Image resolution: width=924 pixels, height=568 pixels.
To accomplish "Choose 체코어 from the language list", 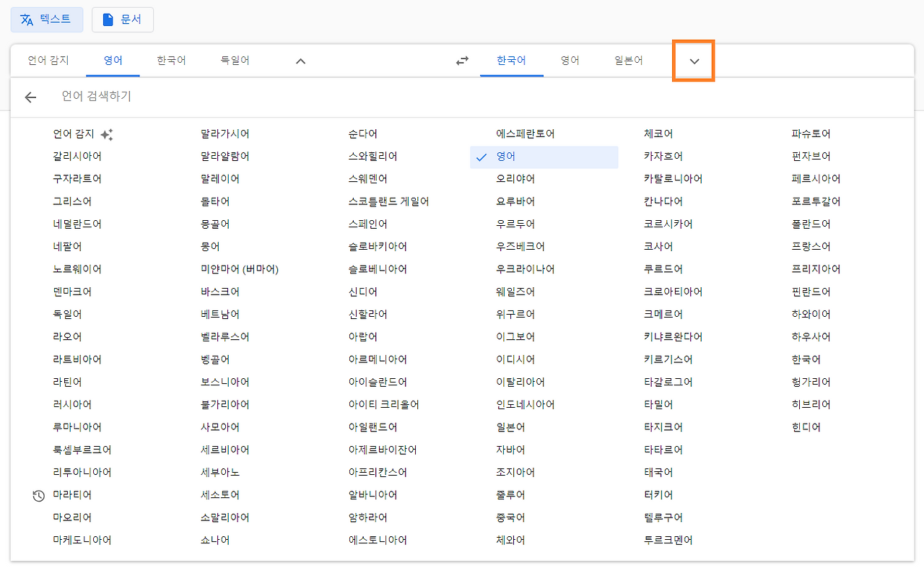I will tap(658, 134).
